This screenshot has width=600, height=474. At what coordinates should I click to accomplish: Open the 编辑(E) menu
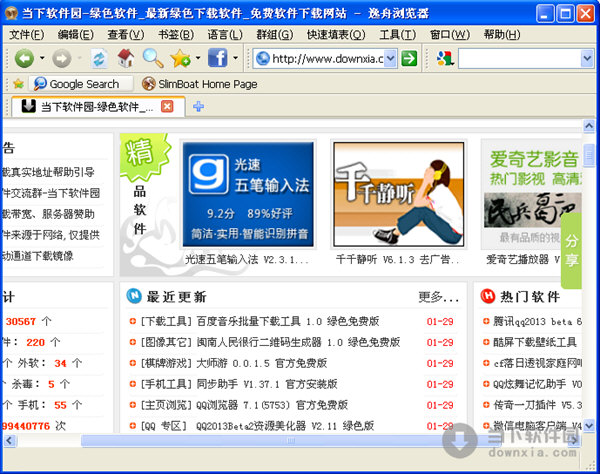pyautogui.click(x=75, y=35)
